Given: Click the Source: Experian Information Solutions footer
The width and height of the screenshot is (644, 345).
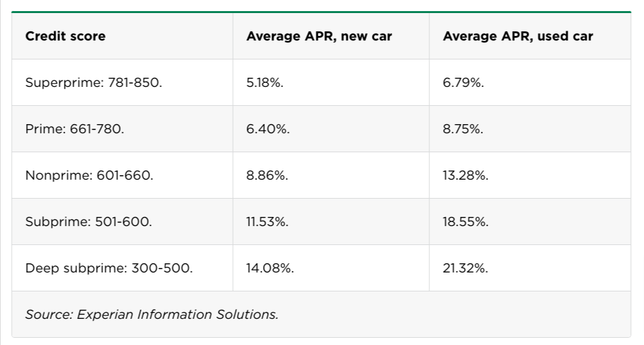Looking at the screenshot, I should pyautogui.click(x=151, y=315).
